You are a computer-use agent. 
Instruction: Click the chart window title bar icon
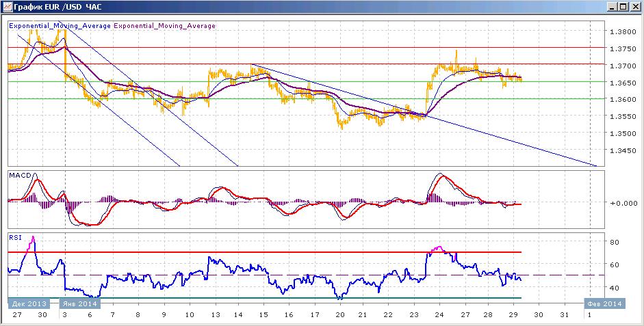pos(7,7)
